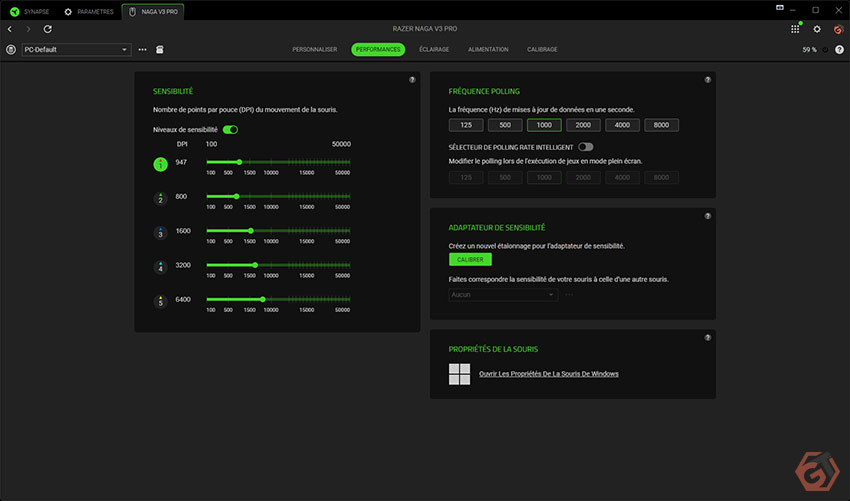The height and width of the screenshot is (501, 850).
Task: Click the stage 4 DPI slider handle
Action: [x=255, y=265]
